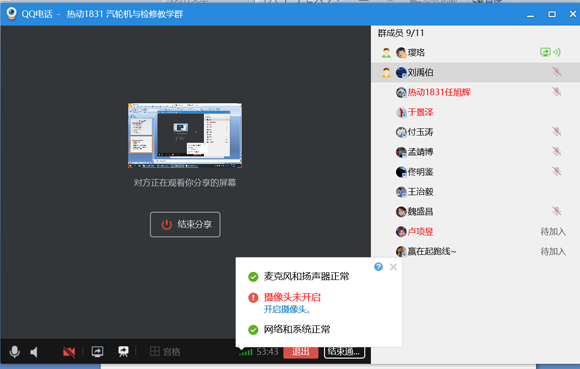Screen dimensions: 580x369
Task: Select member 魏盛昌 in the list
Action: [x=475, y=212]
